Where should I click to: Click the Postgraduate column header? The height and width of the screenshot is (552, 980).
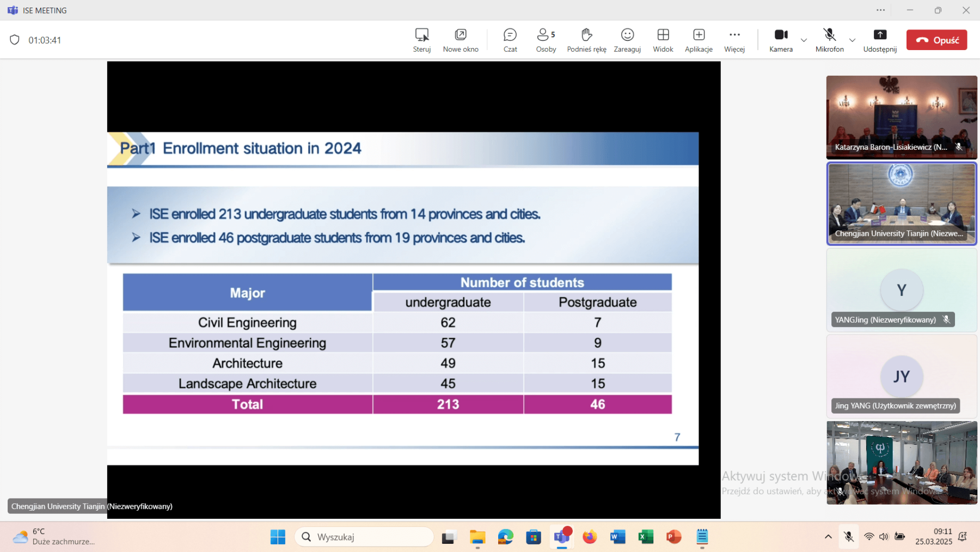pyautogui.click(x=598, y=302)
